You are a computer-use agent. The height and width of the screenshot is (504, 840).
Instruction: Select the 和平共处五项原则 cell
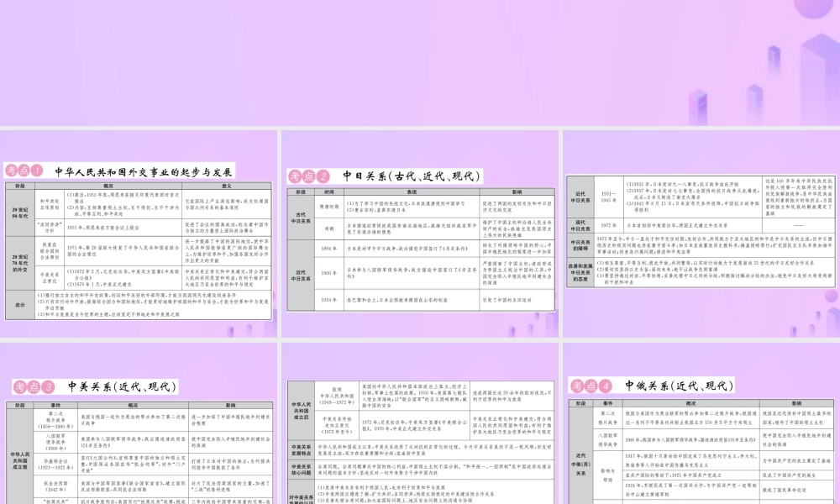(50, 205)
